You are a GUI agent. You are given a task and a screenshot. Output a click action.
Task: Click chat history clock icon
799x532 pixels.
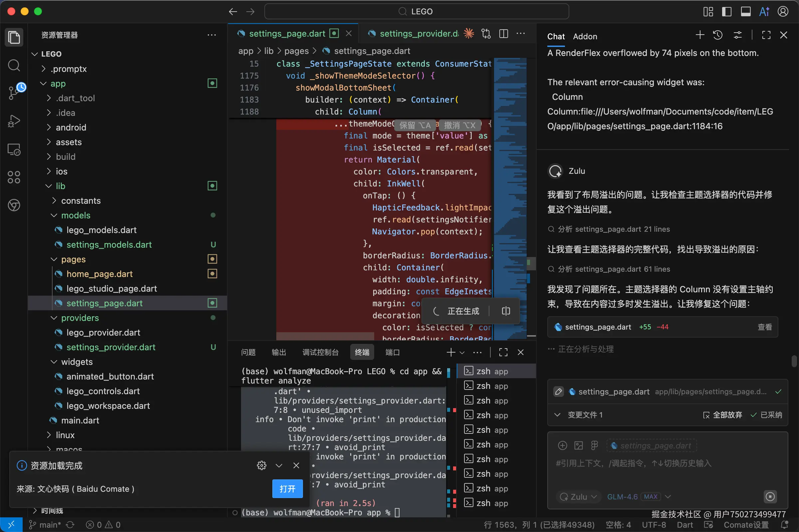(x=718, y=35)
